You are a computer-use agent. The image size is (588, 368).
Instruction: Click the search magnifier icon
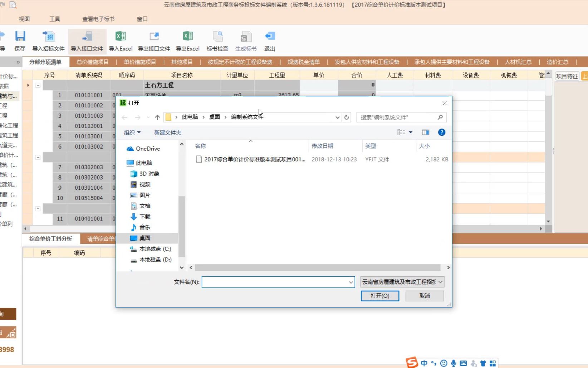coord(440,117)
